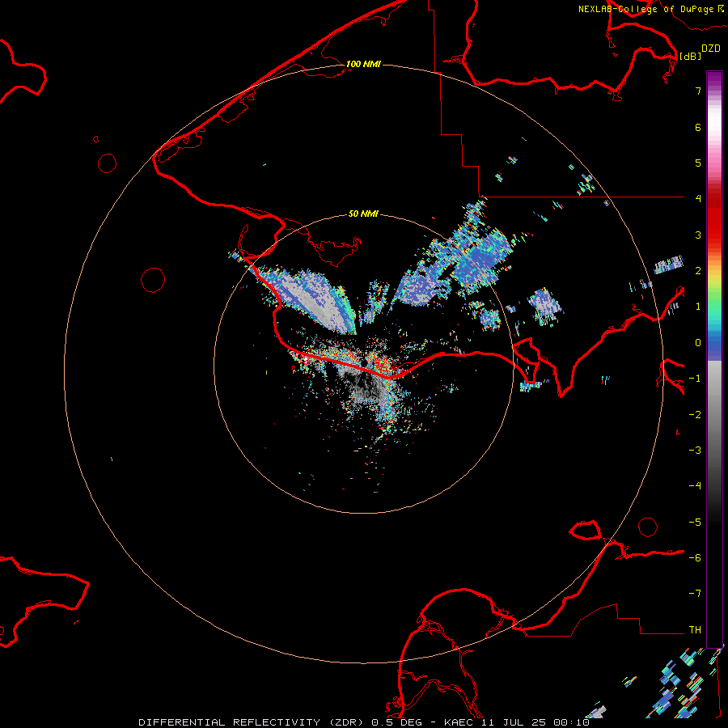Click the DZD product label above colorbar
Screen dimensions: 728x728
click(x=711, y=48)
